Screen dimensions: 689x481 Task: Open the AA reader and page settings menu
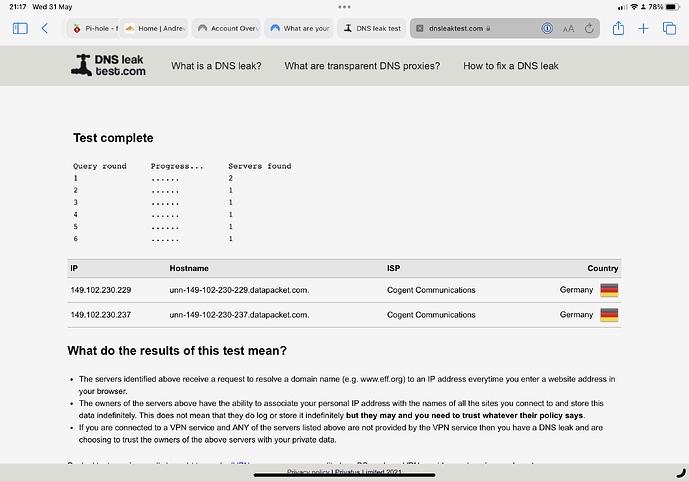point(568,29)
